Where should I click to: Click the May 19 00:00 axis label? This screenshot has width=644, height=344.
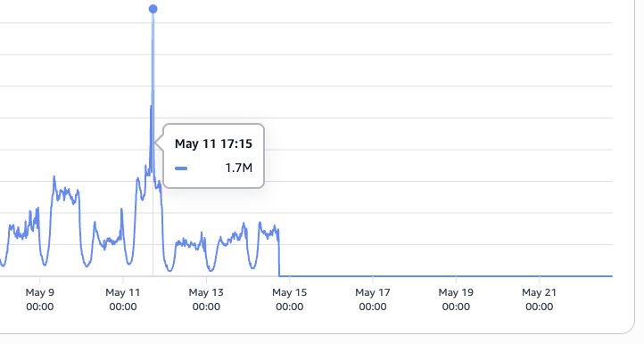[x=456, y=299]
